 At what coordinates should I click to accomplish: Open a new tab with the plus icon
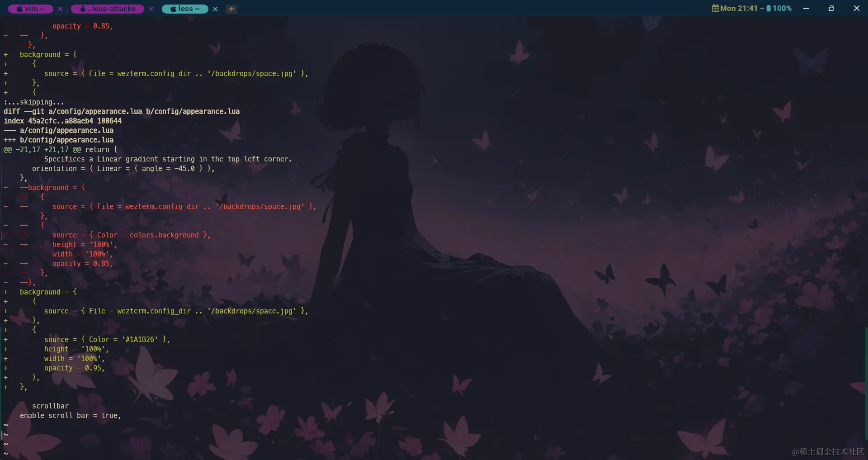pyautogui.click(x=231, y=9)
